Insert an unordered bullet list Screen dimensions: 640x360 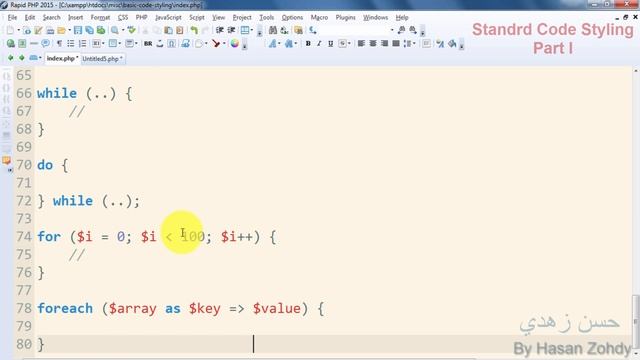(x=71, y=43)
